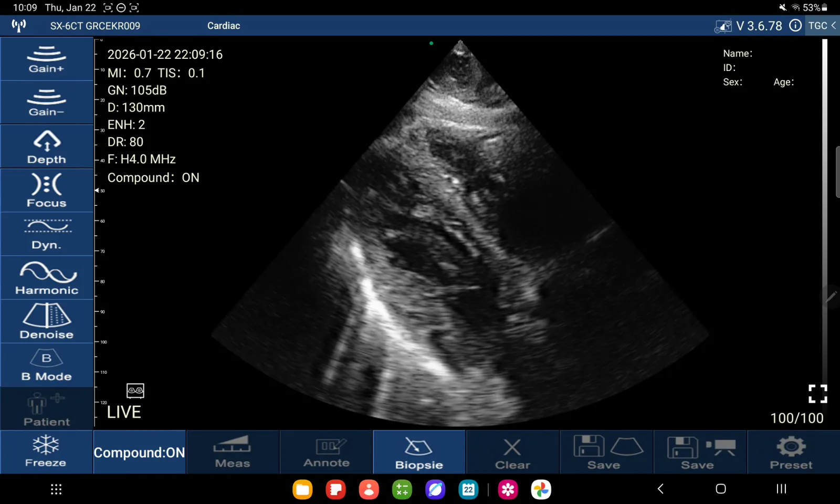
Task: Open Patient information entry
Action: (47, 409)
